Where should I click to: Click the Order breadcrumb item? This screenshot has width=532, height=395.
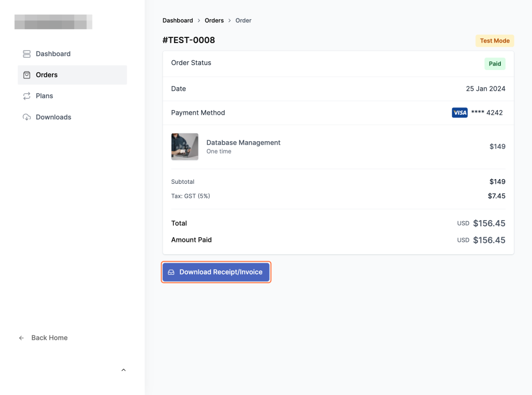tap(243, 20)
